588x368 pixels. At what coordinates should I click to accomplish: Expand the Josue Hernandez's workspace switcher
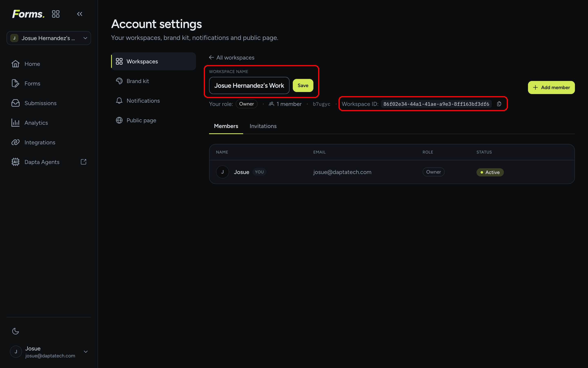(x=49, y=38)
